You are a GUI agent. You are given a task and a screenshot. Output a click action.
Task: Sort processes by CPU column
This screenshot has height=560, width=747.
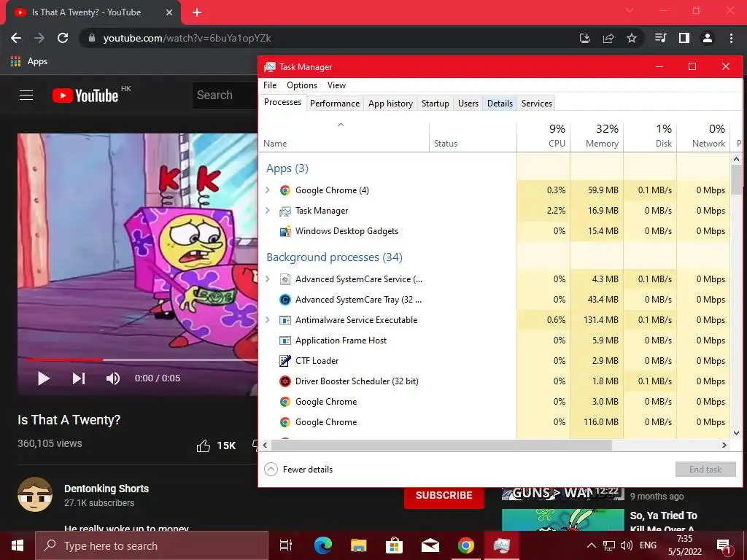543,136
